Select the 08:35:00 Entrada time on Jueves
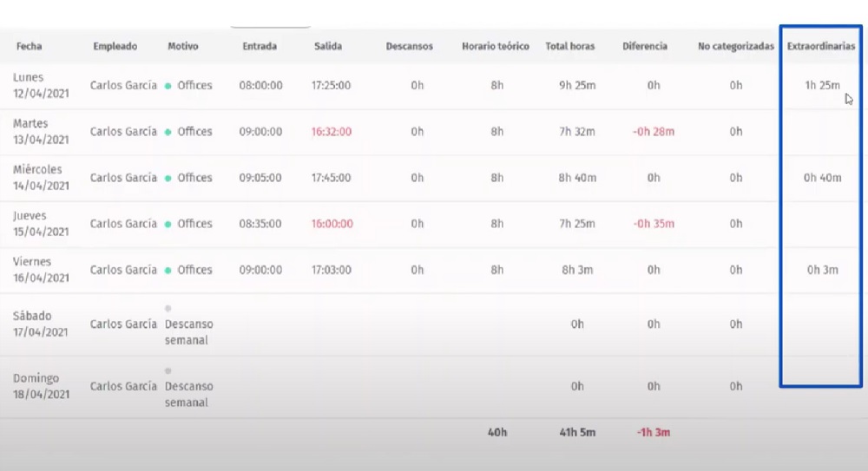 pos(260,224)
